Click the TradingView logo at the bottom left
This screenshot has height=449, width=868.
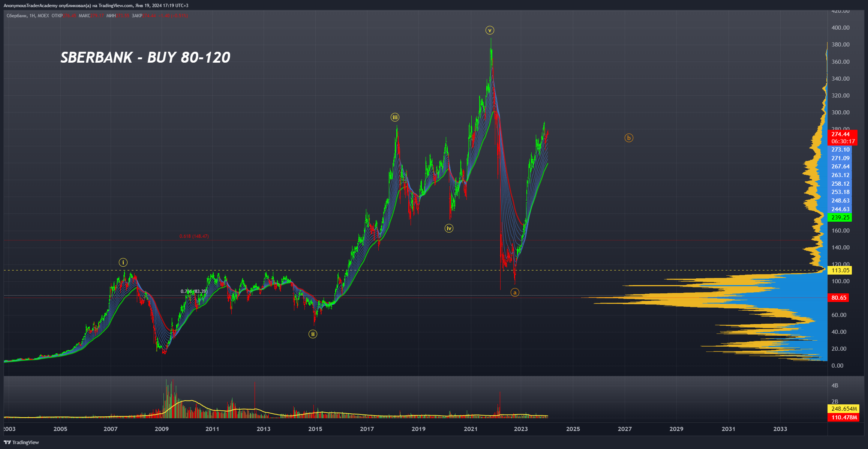[22, 442]
